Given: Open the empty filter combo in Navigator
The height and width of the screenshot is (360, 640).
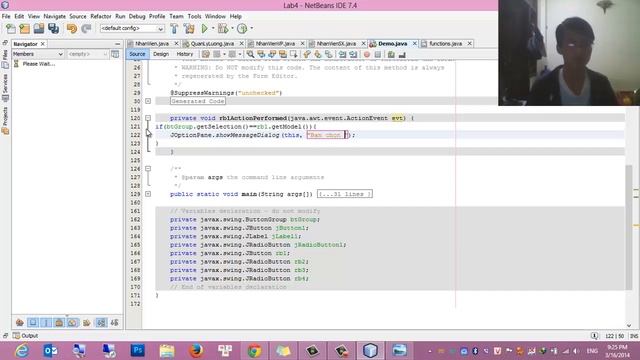Looking at the screenshot, I should [x=88, y=54].
